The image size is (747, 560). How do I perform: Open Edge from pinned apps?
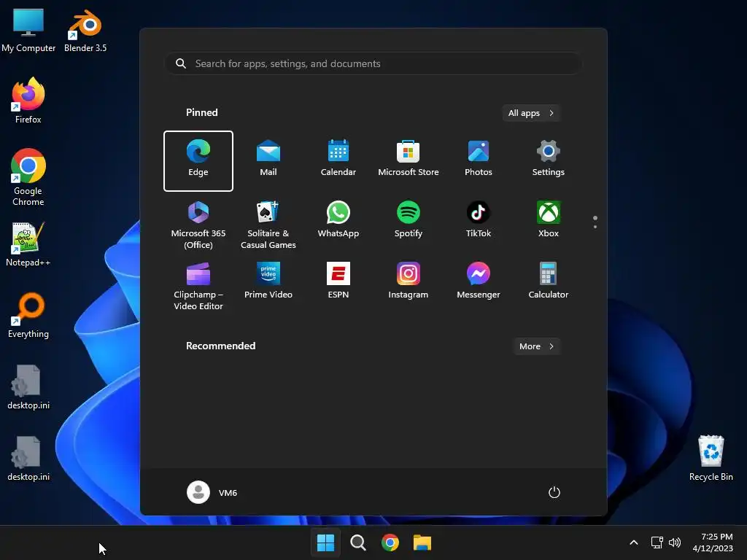click(198, 161)
